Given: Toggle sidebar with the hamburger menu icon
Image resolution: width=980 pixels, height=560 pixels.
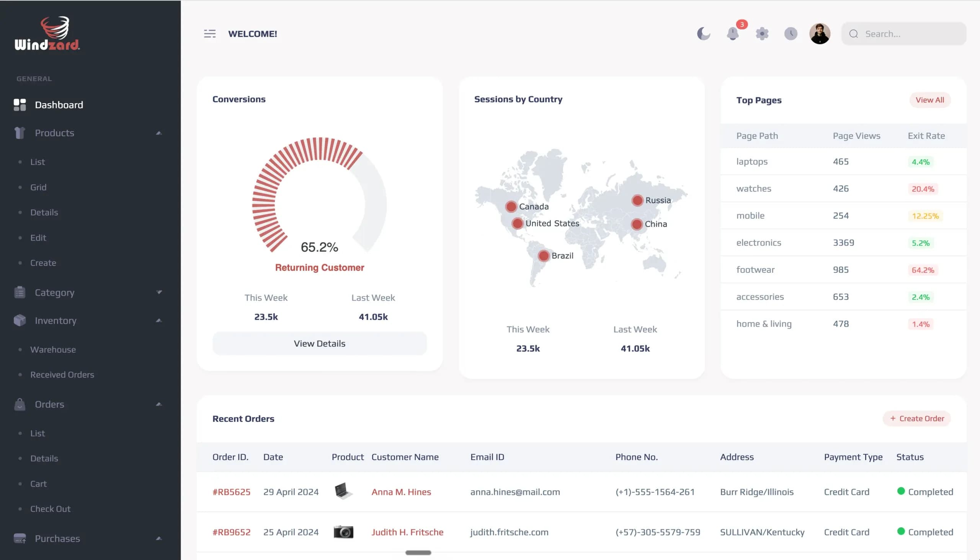Looking at the screenshot, I should [x=210, y=34].
